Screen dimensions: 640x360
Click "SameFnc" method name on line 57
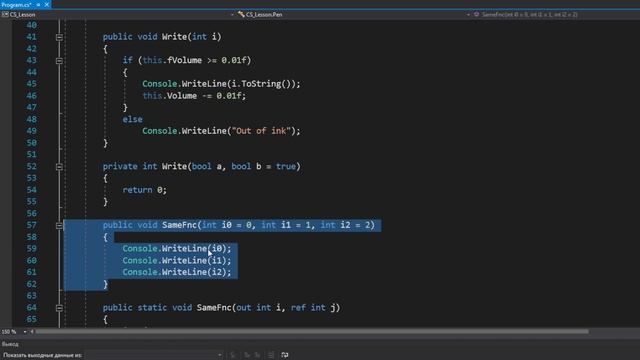pos(179,225)
